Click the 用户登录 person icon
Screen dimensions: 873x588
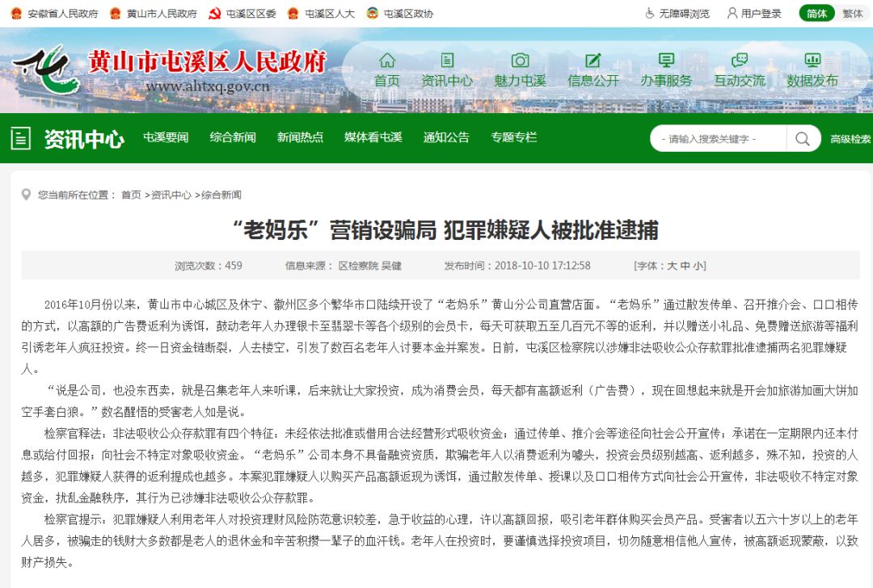(x=732, y=14)
